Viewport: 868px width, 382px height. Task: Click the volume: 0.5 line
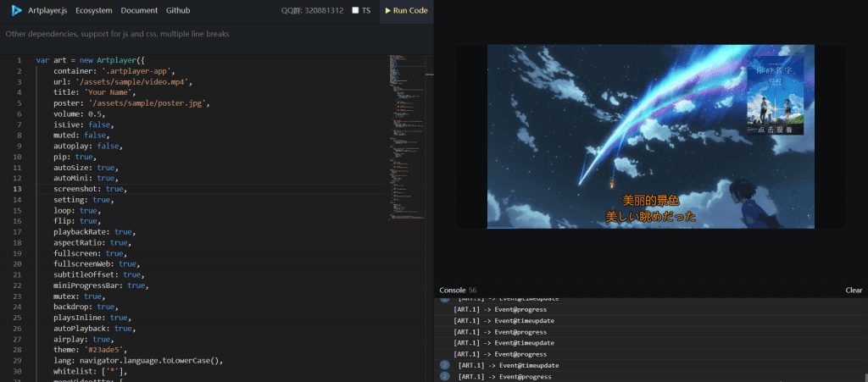79,113
